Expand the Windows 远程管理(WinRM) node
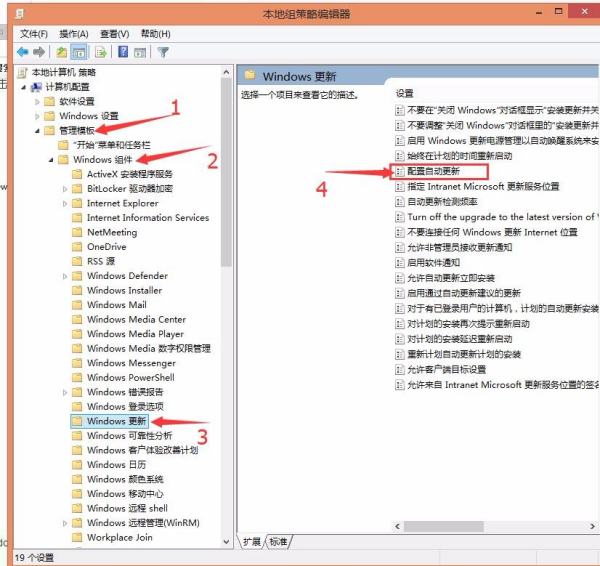This screenshot has width=600, height=566. 65,523
